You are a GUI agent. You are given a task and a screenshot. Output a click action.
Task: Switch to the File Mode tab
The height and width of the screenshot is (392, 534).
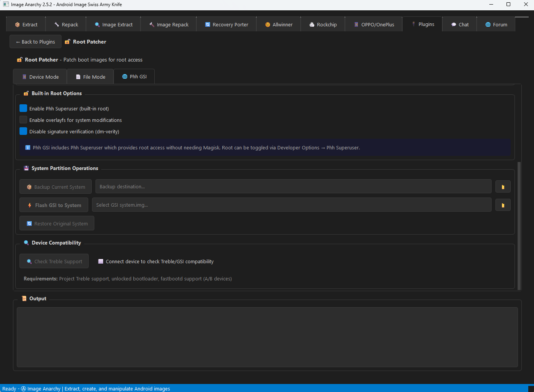[x=90, y=76]
